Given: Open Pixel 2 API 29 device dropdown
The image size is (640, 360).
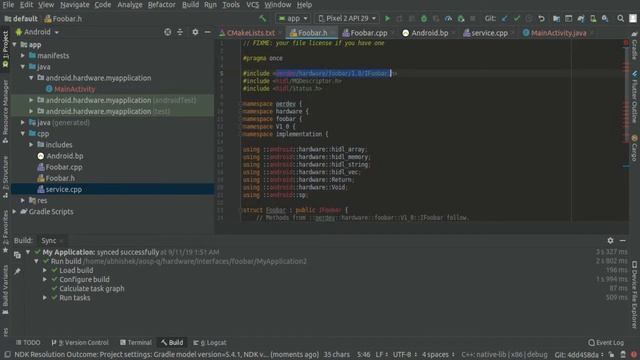Looking at the screenshot, I should click(x=347, y=18).
